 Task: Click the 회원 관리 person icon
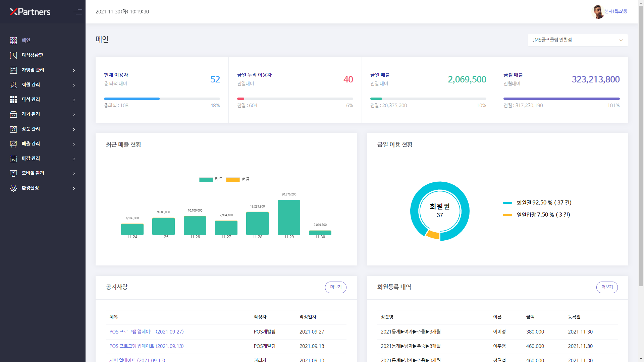pos(13,85)
